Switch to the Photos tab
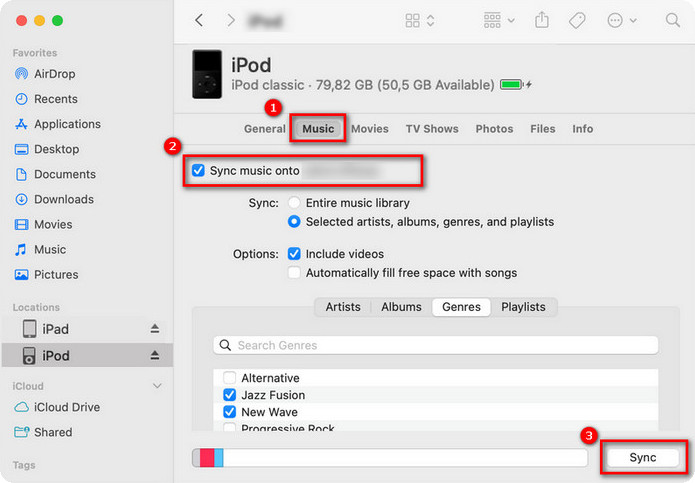The height and width of the screenshot is (483, 695). pyautogui.click(x=494, y=129)
